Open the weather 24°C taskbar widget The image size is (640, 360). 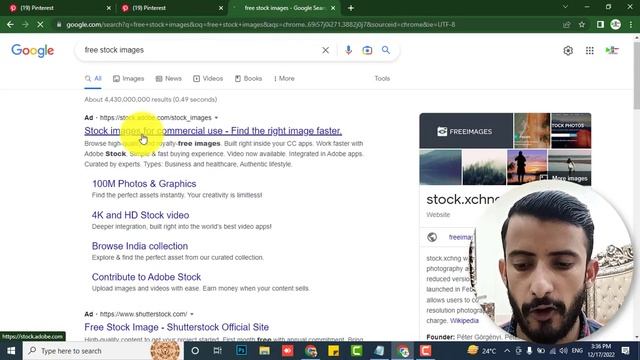[482, 351]
